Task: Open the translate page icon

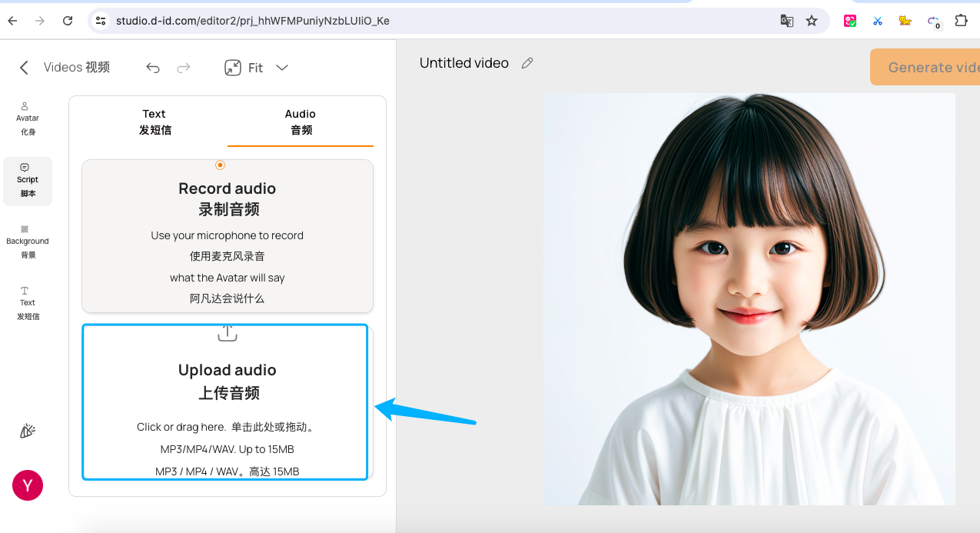Action: click(x=786, y=21)
